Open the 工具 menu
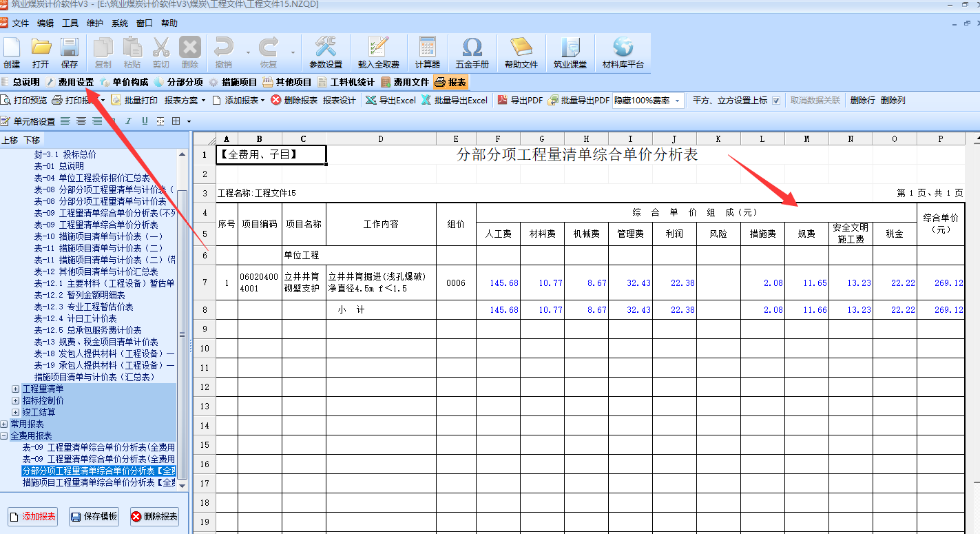Image resolution: width=980 pixels, height=534 pixels. pyautogui.click(x=70, y=23)
